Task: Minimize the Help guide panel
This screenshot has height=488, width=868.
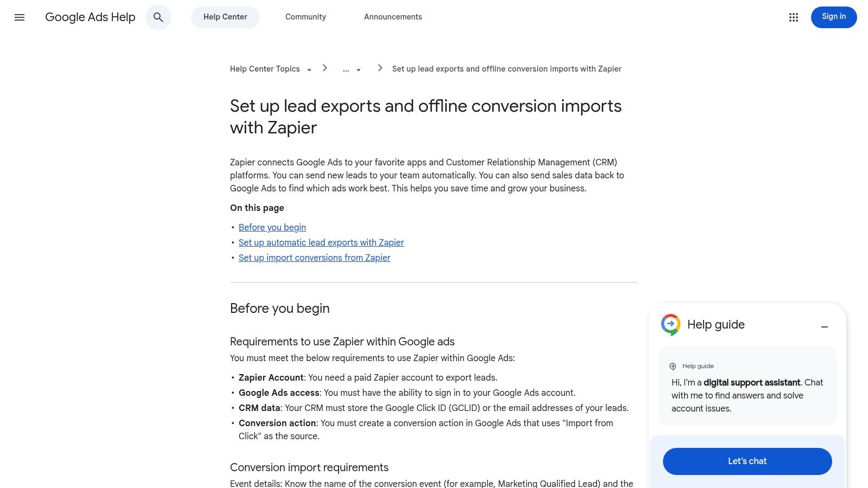Action: [825, 327]
